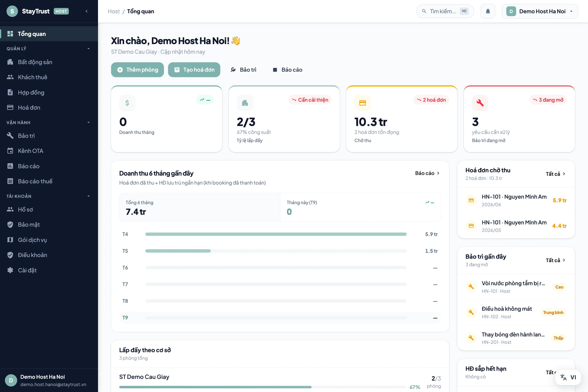Click the StayTrust logo icon
This screenshot has height=392, width=588.
[12, 11]
